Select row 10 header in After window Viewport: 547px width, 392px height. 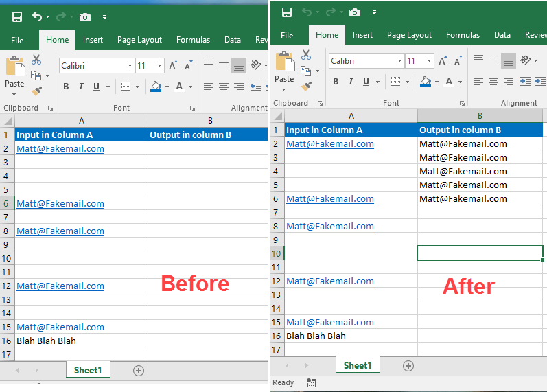[x=277, y=253]
